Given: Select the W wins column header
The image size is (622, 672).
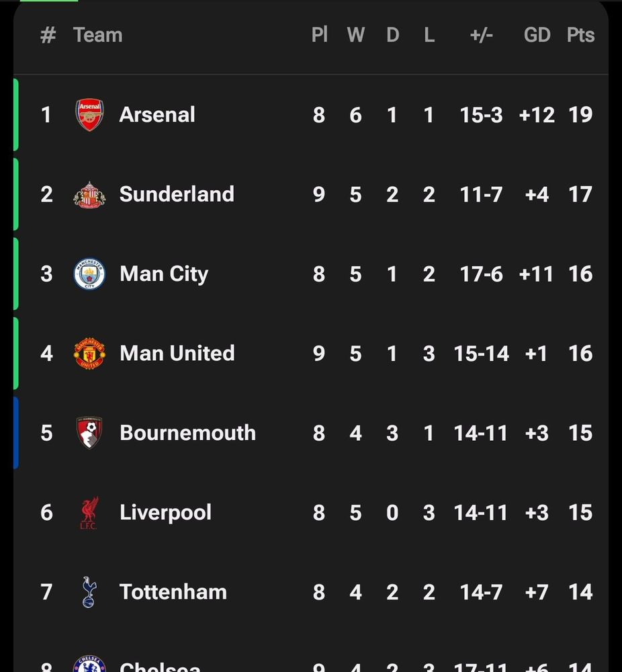Looking at the screenshot, I should point(355,35).
